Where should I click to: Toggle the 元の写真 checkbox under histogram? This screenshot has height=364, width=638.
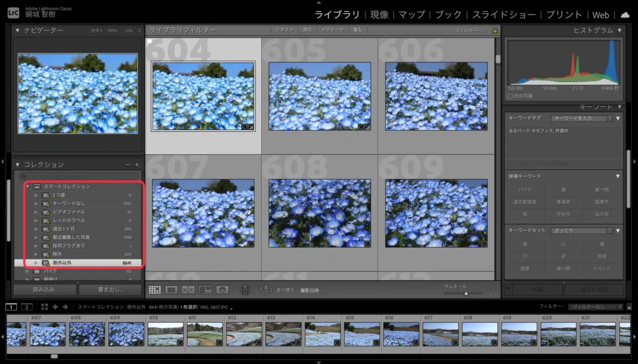pyautogui.click(x=511, y=96)
